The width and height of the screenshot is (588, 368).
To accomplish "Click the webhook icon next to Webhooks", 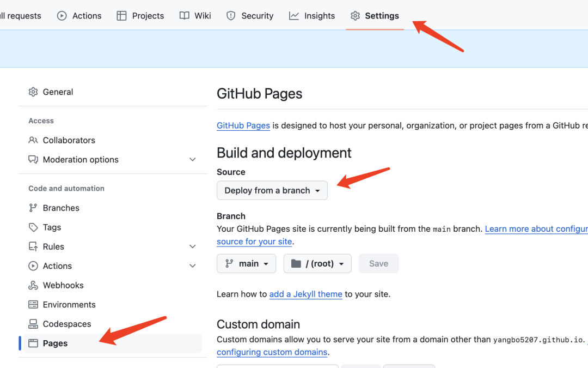I will click(x=33, y=285).
